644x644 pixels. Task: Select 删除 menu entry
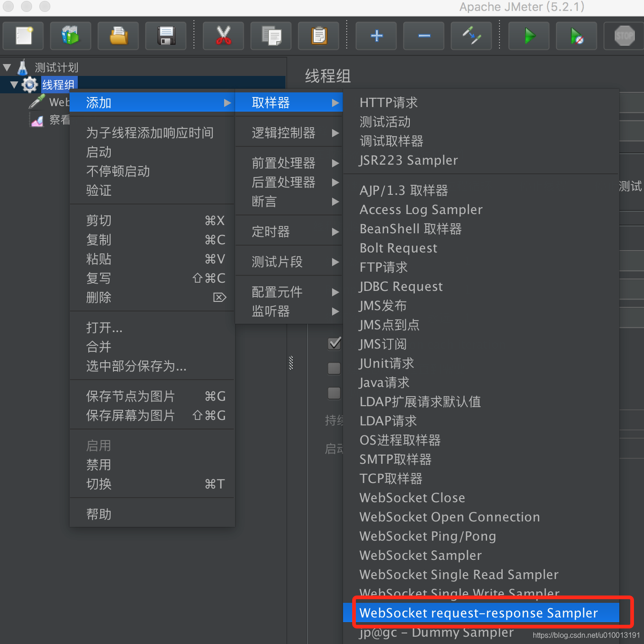(x=152, y=298)
